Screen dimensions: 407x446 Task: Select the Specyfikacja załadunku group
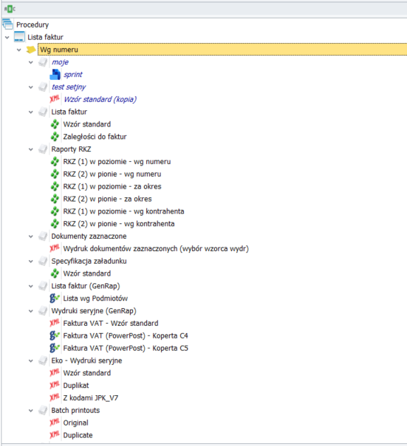pyautogui.click(x=89, y=261)
